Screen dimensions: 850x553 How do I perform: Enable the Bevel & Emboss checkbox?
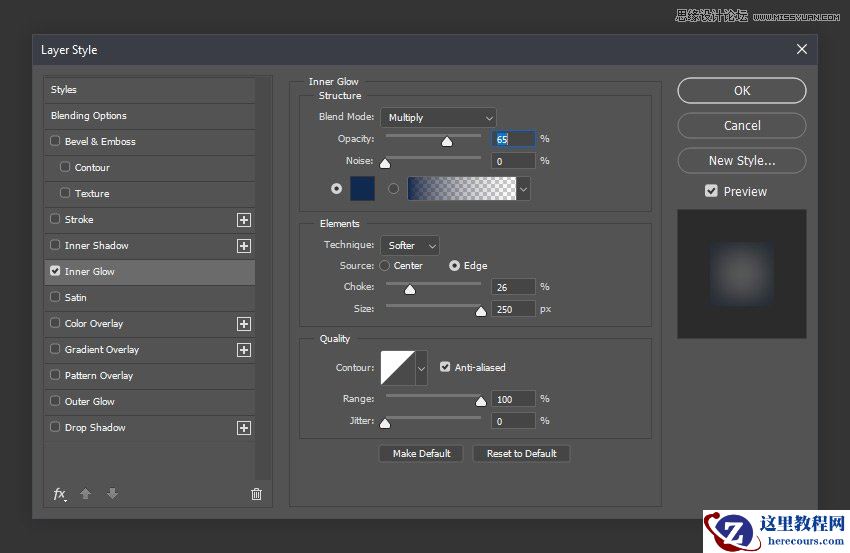[55, 142]
